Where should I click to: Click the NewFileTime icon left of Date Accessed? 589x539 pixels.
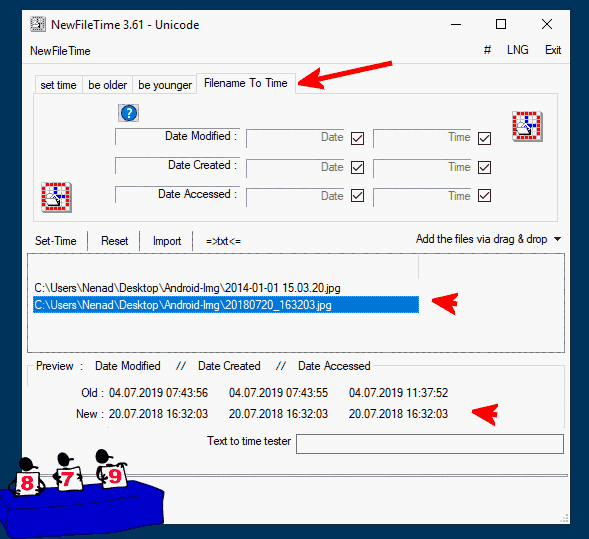click(56, 197)
